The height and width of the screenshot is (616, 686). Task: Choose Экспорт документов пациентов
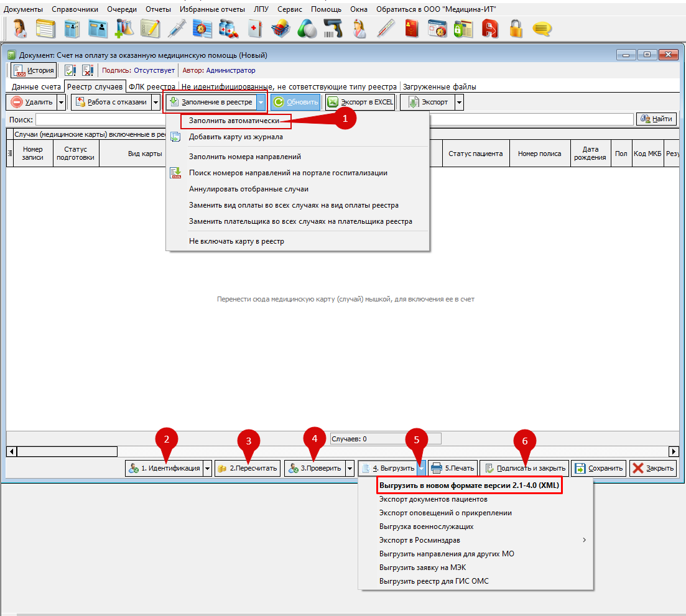click(x=476, y=499)
